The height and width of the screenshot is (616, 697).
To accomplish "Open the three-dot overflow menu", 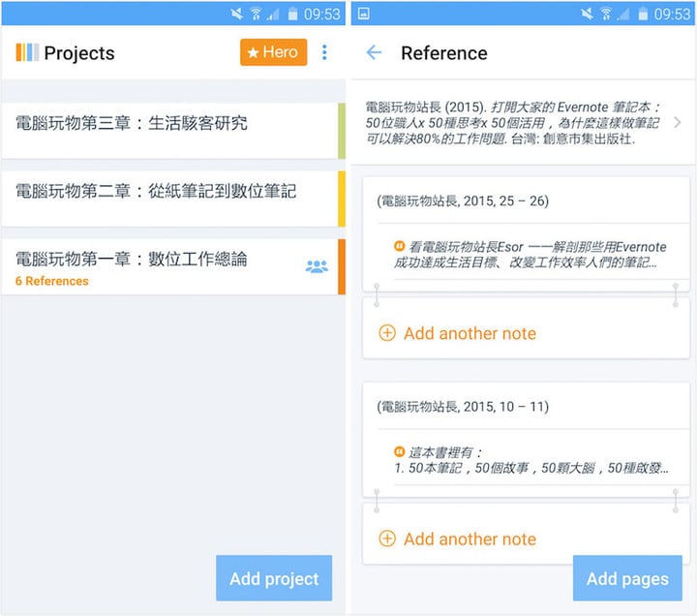I will pyautogui.click(x=324, y=52).
